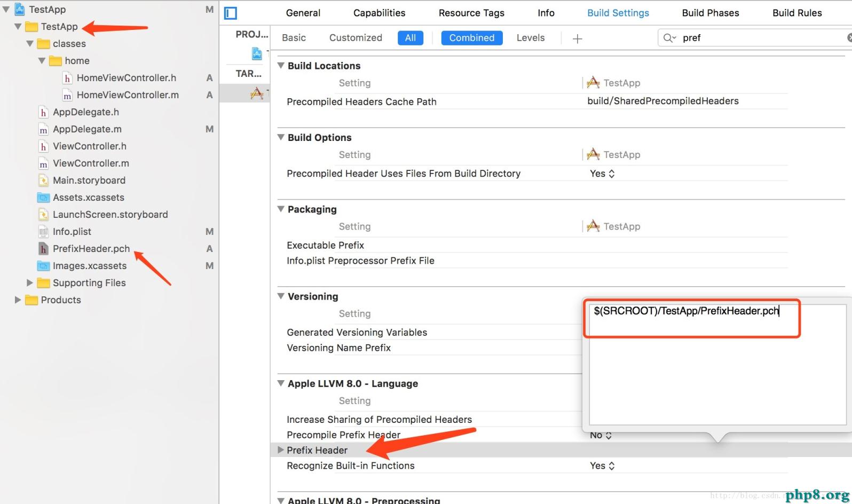Click the Assets.xcassets catalog icon
Image resolution: width=852 pixels, height=504 pixels.
click(43, 198)
